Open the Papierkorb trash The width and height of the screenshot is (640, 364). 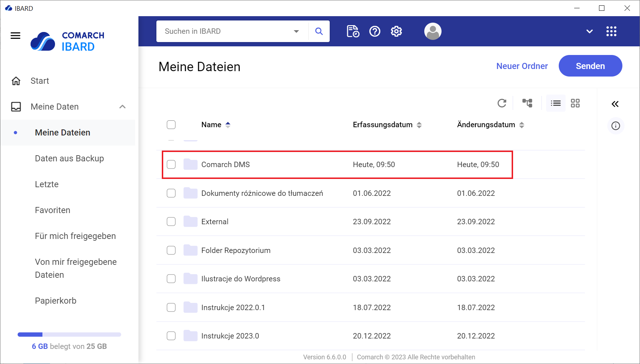coord(56,301)
